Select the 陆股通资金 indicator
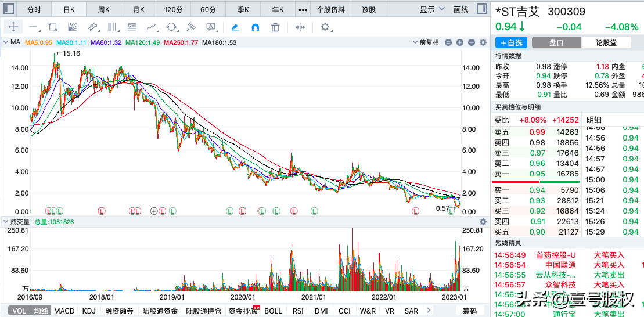This screenshot has height=317, width=644. [x=159, y=311]
